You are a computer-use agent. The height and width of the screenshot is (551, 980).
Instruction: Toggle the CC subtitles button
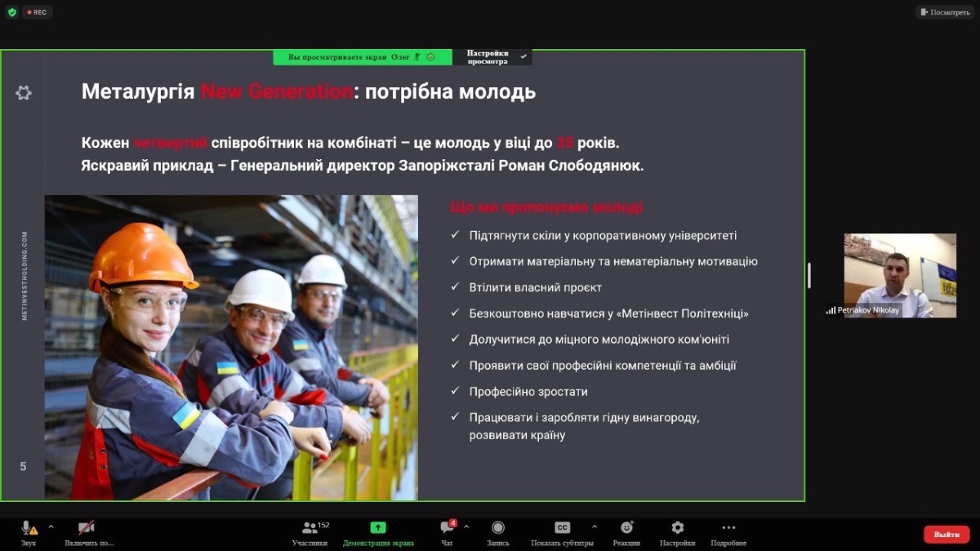pos(562,528)
